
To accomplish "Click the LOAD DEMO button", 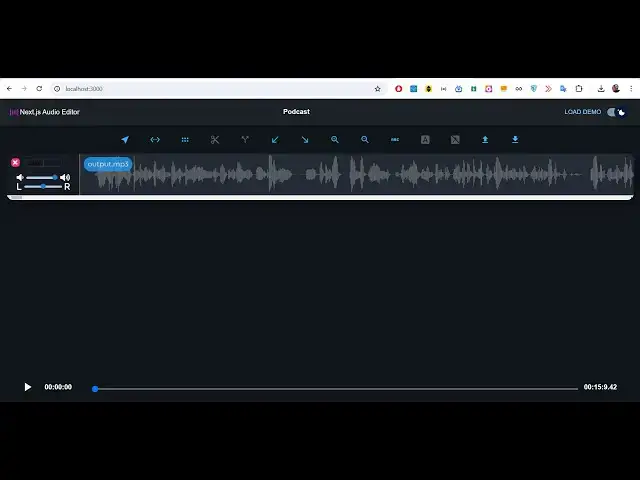I will pos(582,112).
